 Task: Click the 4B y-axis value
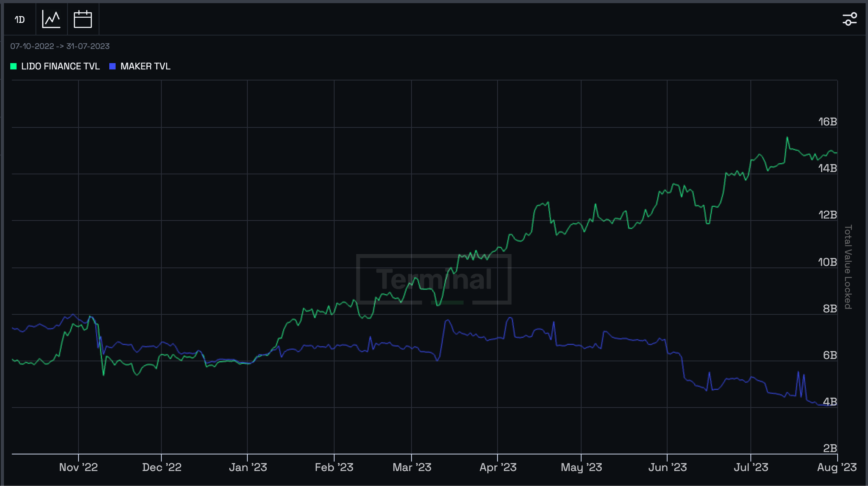pyautogui.click(x=830, y=402)
